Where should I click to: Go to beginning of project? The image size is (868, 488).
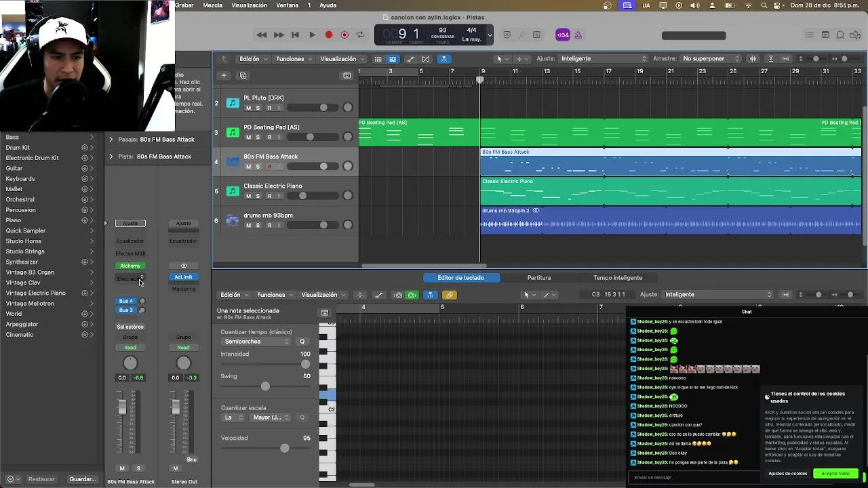295,35
